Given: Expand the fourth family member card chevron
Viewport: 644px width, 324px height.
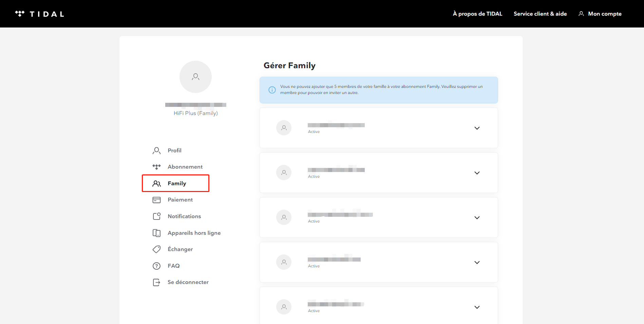Looking at the screenshot, I should [x=477, y=263].
